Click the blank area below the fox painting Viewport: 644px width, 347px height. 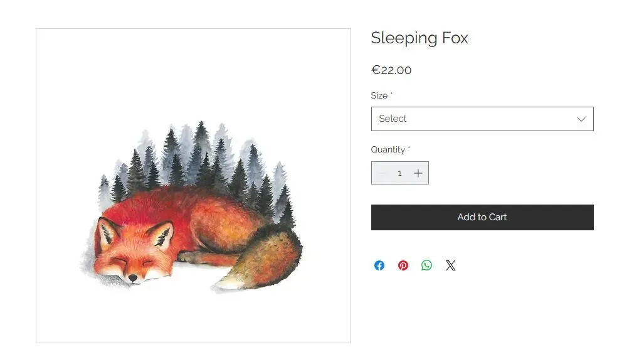pyautogui.click(x=193, y=317)
